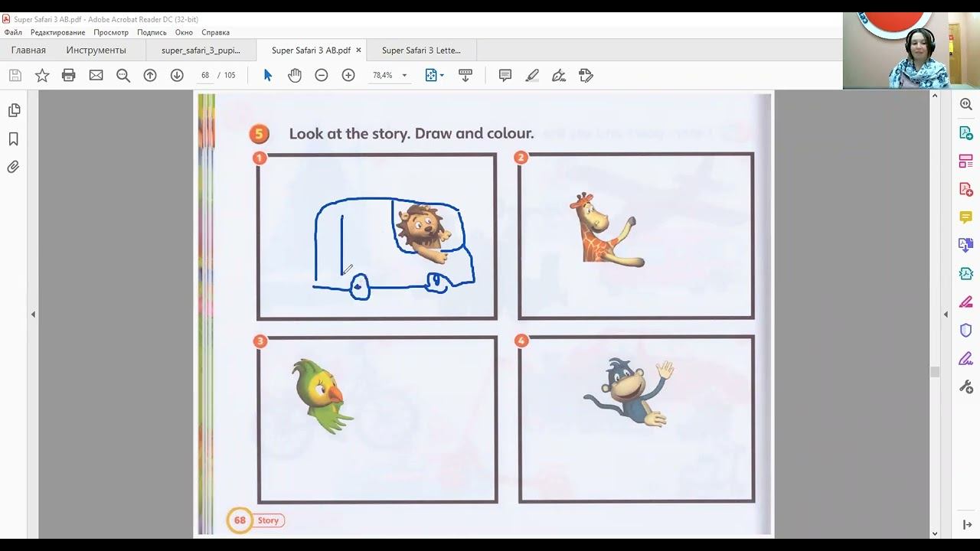
Task: Zoom out with minus icon
Action: (322, 75)
